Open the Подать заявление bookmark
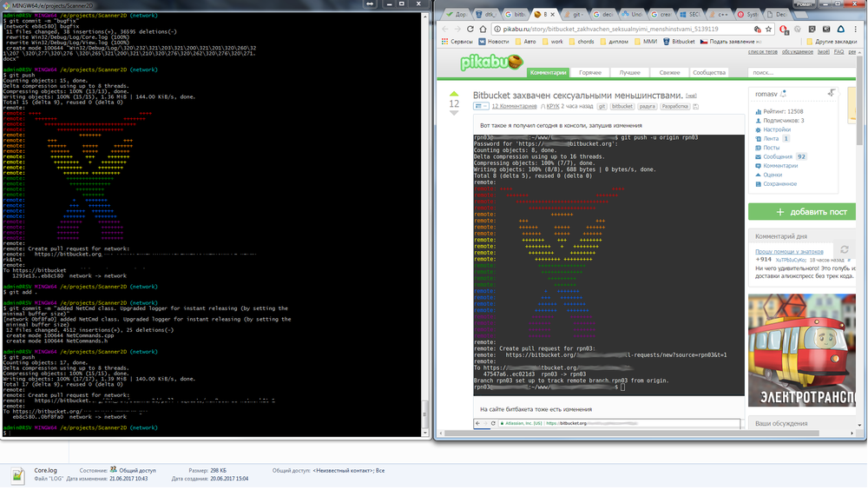Screen dimensions: 868x490 coord(731,42)
